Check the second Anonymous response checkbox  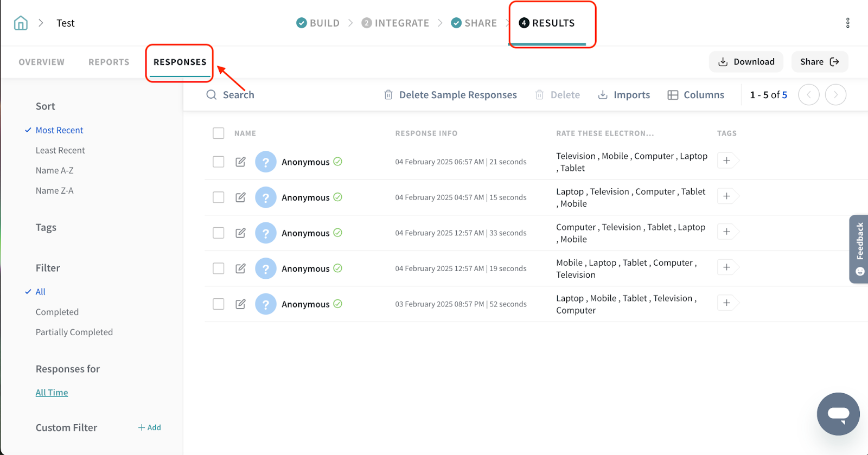click(219, 197)
